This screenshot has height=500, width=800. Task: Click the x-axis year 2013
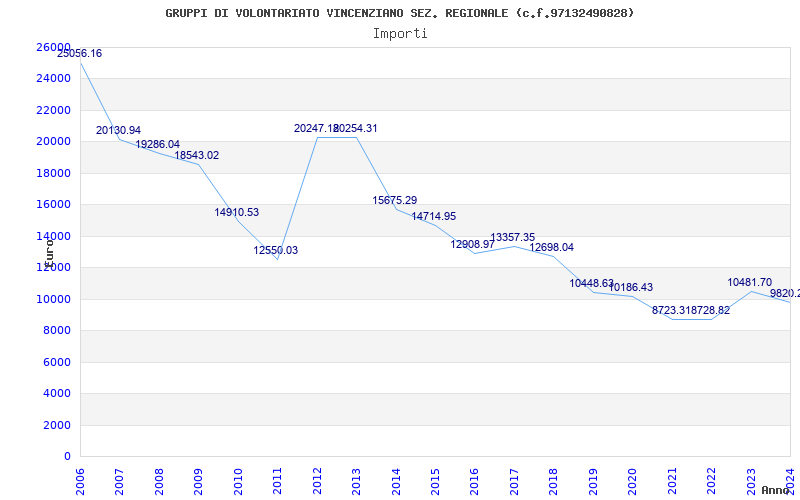[356, 482]
